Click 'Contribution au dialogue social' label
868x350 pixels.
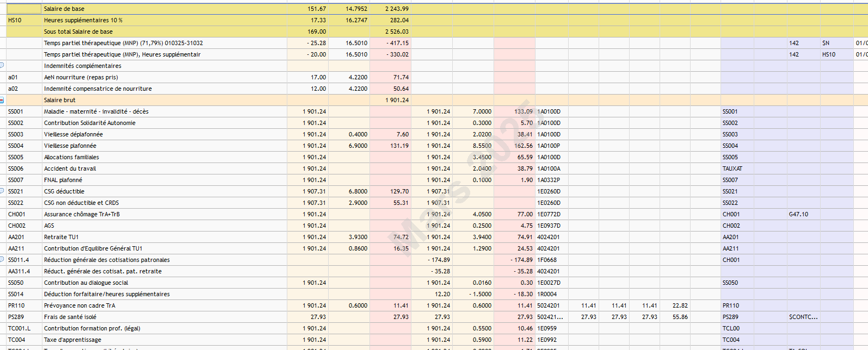pyautogui.click(x=86, y=283)
